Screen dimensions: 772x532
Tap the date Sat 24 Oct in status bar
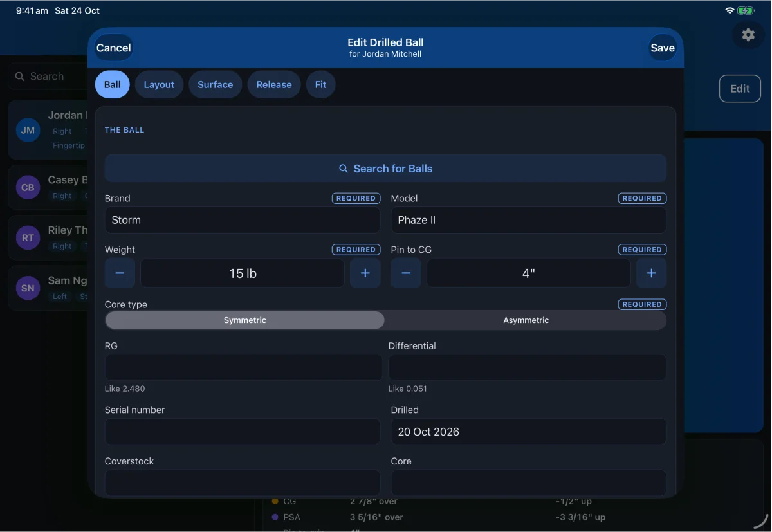[77, 11]
